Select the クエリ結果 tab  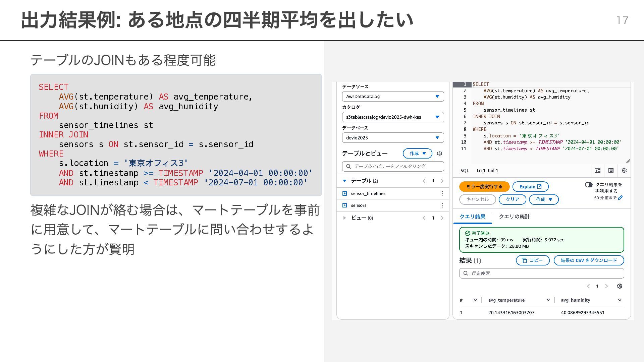[472, 217]
